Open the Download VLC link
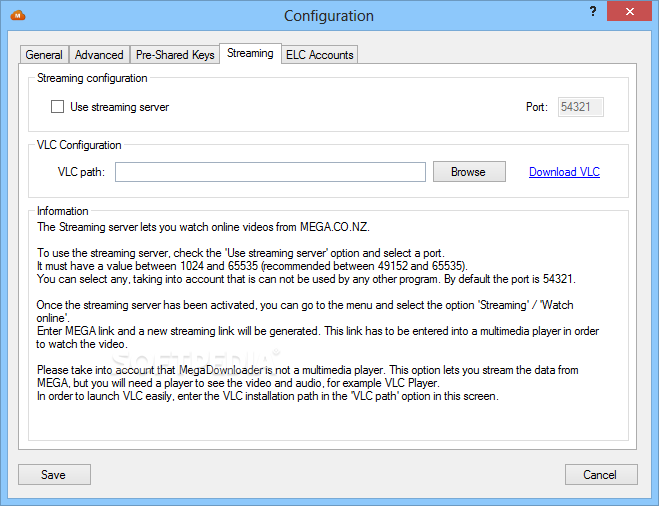Screen dimensions: 659x506 click(564, 172)
